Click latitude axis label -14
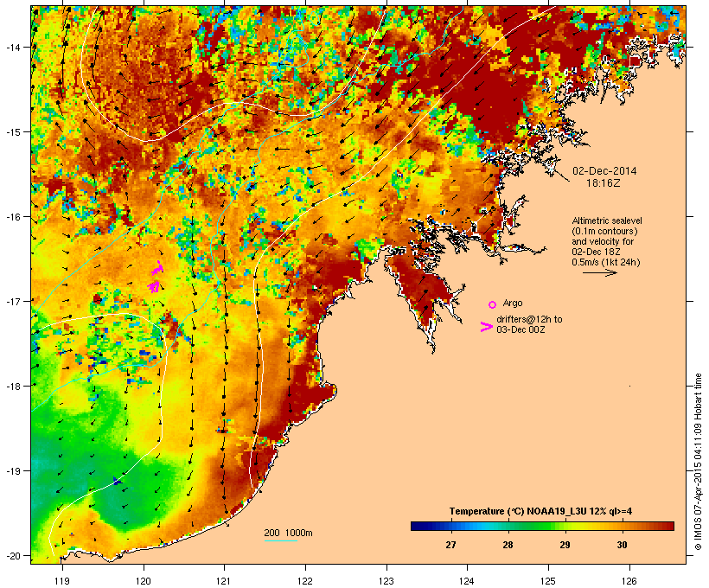The image size is (709, 588). tap(12, 48)
